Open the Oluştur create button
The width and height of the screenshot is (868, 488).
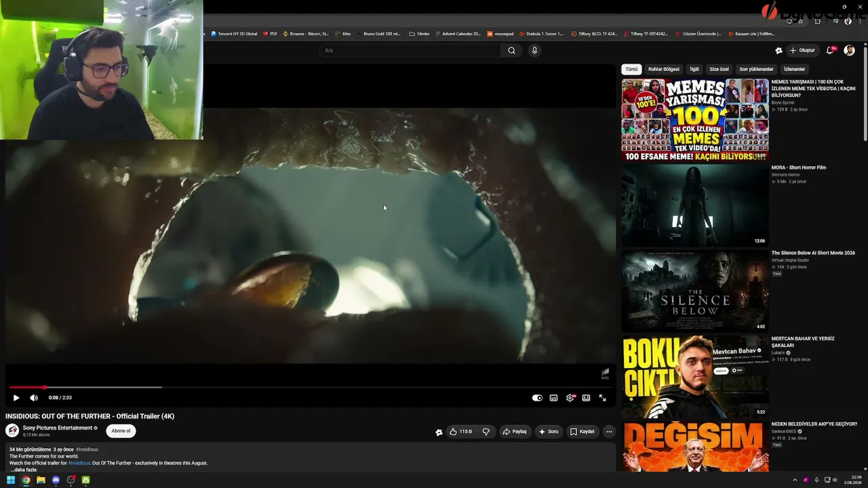pos(802,50)
